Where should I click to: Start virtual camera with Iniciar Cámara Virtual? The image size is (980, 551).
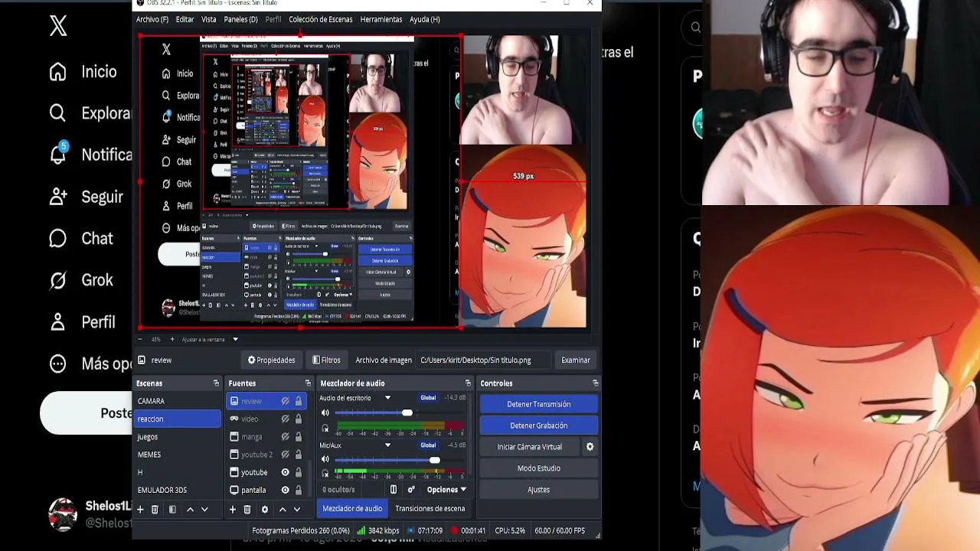(530, 447)
